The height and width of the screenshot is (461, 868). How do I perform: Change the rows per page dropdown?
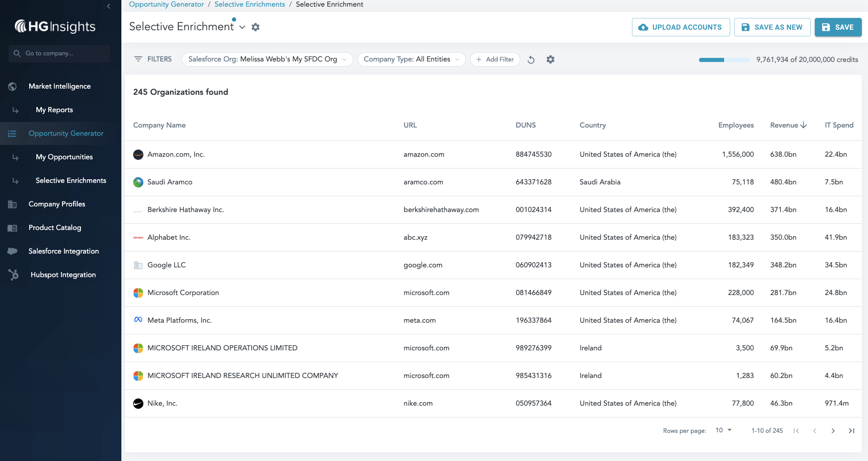click(x=724, y=430)
